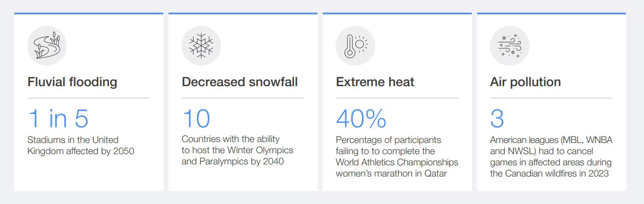Click the blue top border of Decreased snowfall card
Screen dimensions: 644x204
(x=243, y=14)
